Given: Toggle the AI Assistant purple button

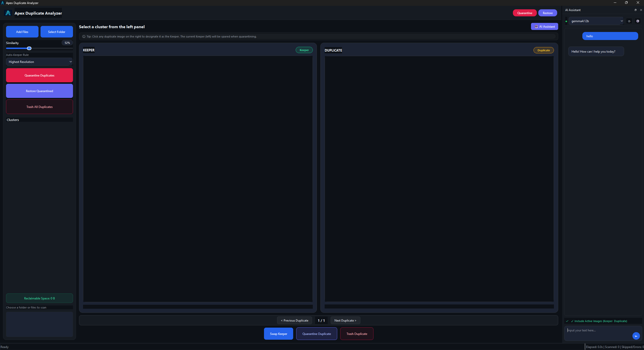Looking at the screenshot, I should coord(545,26).
